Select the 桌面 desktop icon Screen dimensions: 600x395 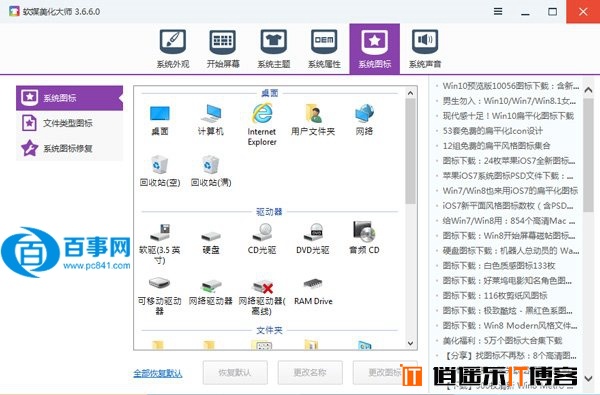(x=160, y=120)
